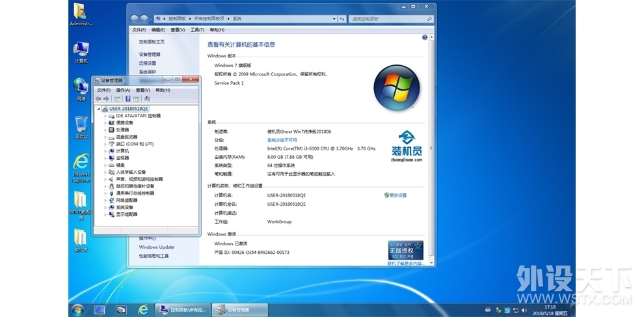This screenshot has height=317, width=644.
Task: Open 编辑(E) menu in System window
Action: 158,30
